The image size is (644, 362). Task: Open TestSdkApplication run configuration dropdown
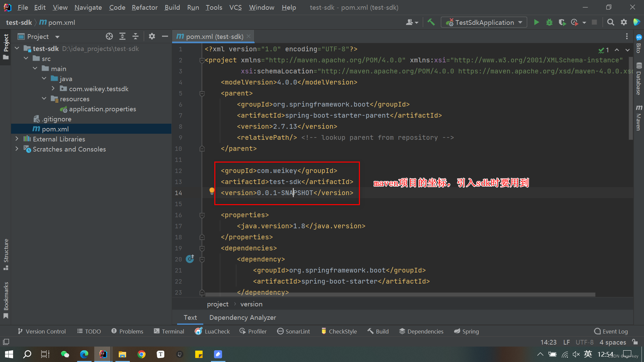[484, 22]
